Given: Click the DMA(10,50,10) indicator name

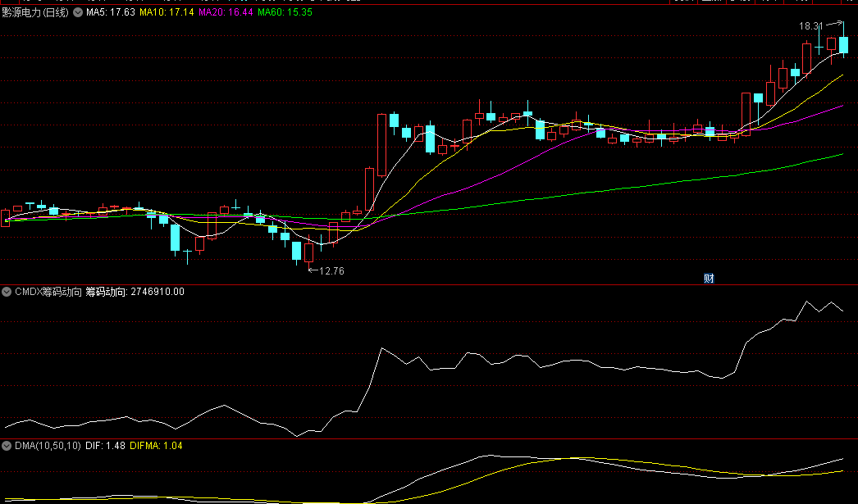Looking at the screenshot, I should [48, 446].
